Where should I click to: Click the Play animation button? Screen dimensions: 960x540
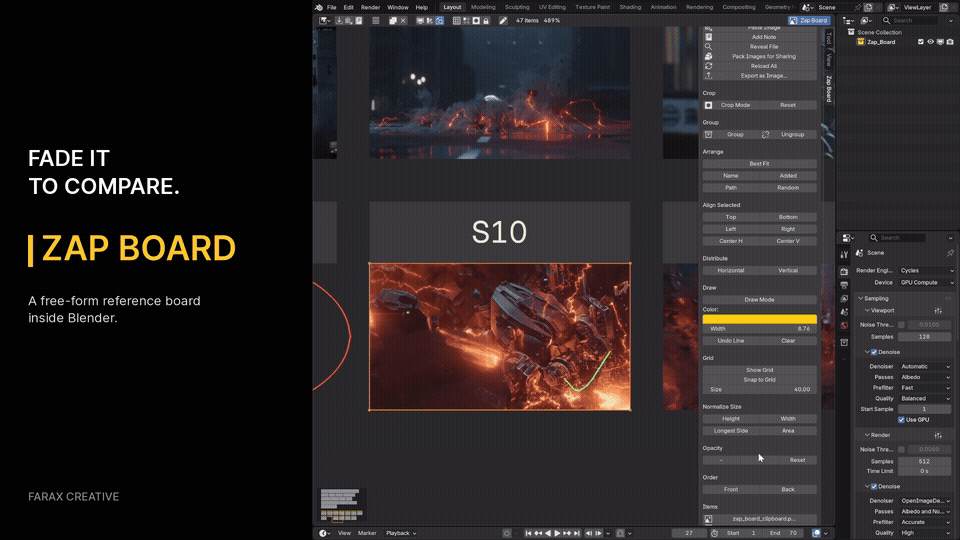[557, 533]
